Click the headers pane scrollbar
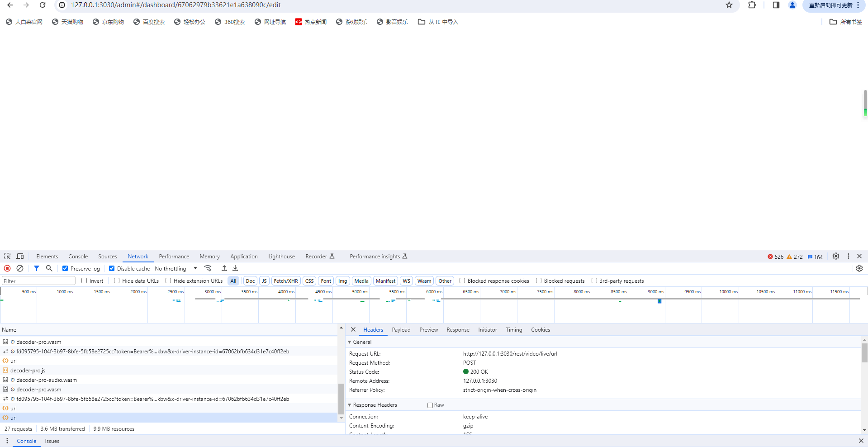Viewport: 868px width, 447px height. (864, 353)
